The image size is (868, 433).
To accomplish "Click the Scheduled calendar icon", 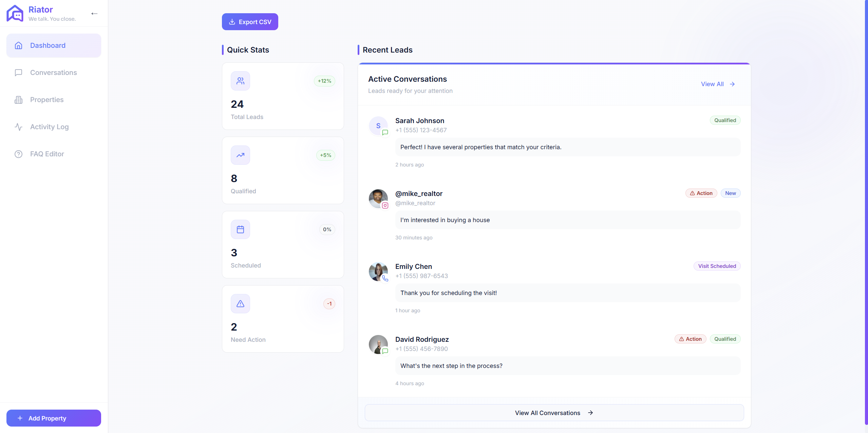I will [240, 229].
